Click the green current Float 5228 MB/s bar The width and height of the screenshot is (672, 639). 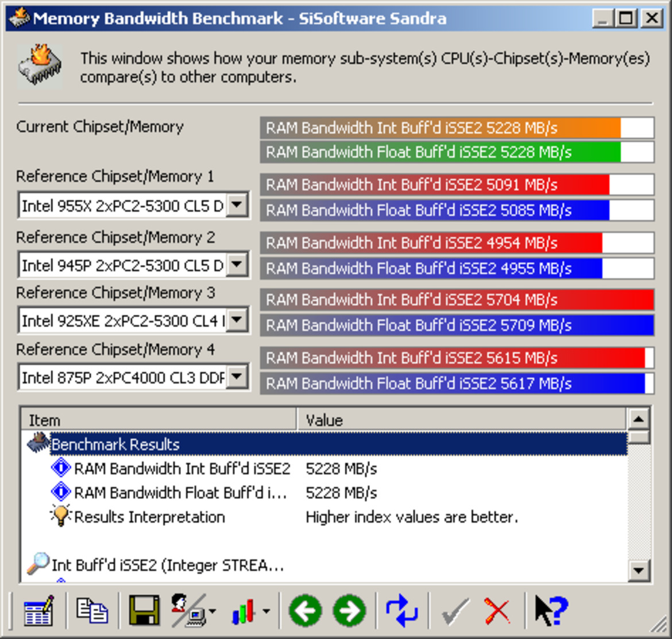457,152
